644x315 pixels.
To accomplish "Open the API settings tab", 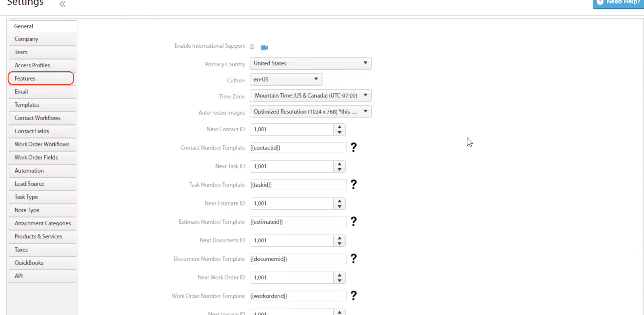I will (42, 276).
